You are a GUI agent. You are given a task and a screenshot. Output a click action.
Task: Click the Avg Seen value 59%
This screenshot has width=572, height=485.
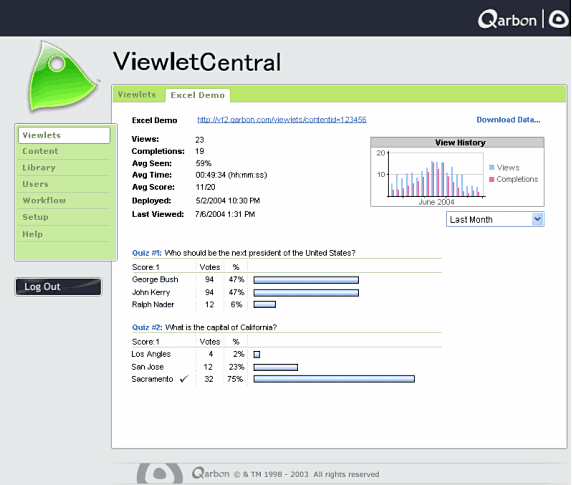(203, 163)
